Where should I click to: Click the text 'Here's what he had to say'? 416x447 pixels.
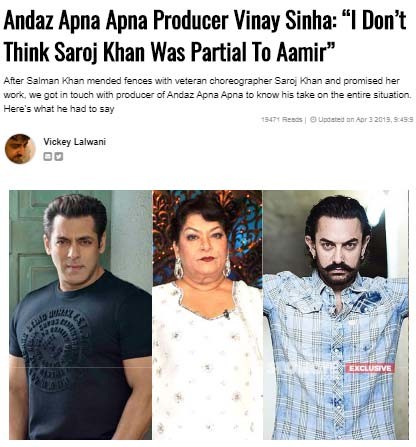click(59, 109)
